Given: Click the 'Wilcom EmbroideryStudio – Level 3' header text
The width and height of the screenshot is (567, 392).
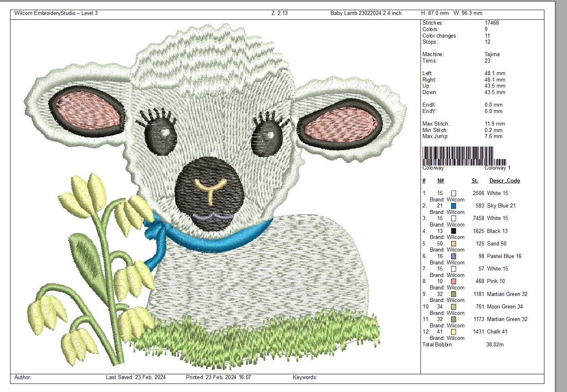Looking at the screenshot, I should (56, 13).
